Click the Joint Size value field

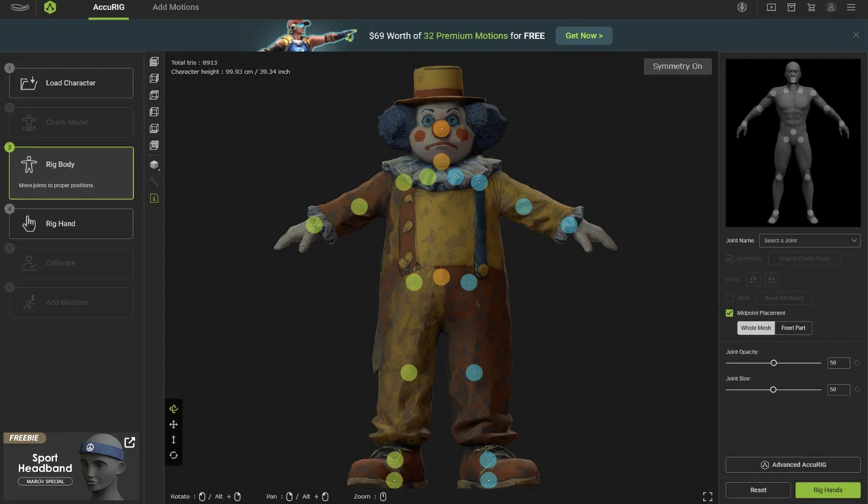(838, 389)
